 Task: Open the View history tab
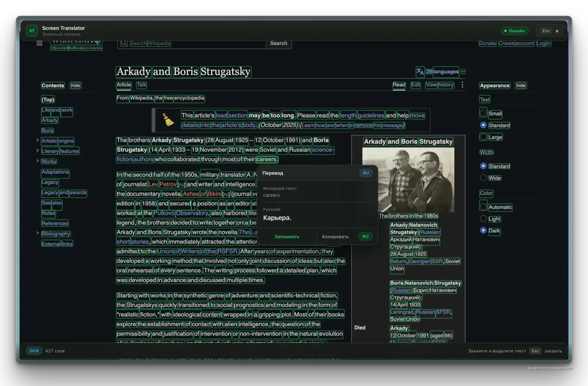(x=440, y=85)
